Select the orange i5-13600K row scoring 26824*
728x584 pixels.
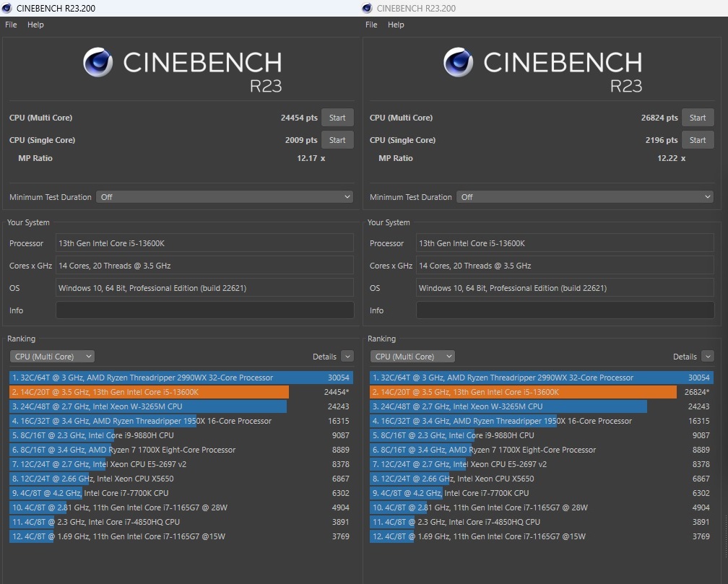click(x=542, y=392)
